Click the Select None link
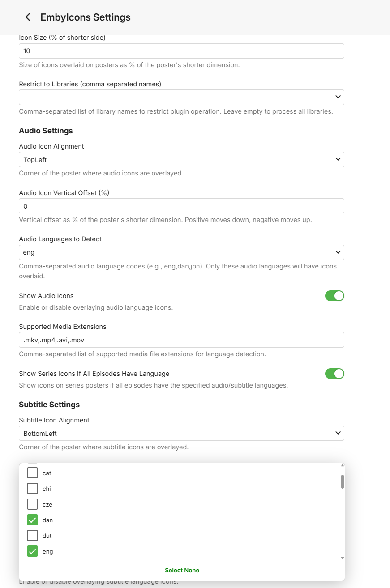 182,570
